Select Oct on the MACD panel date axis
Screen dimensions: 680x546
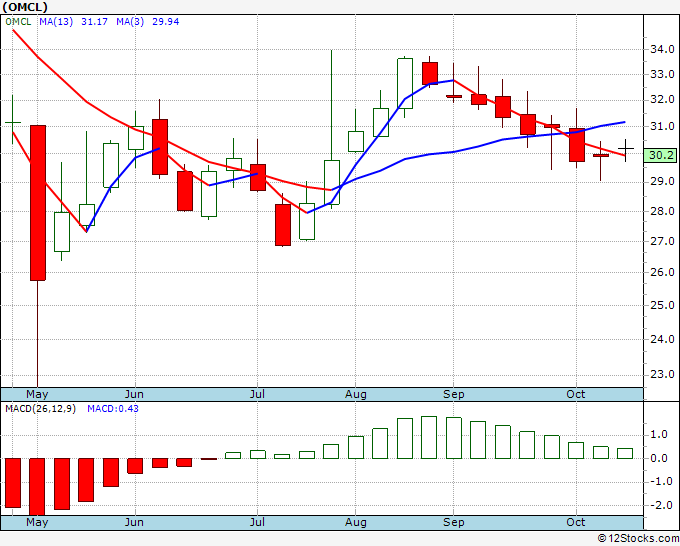tap(576, 522)
